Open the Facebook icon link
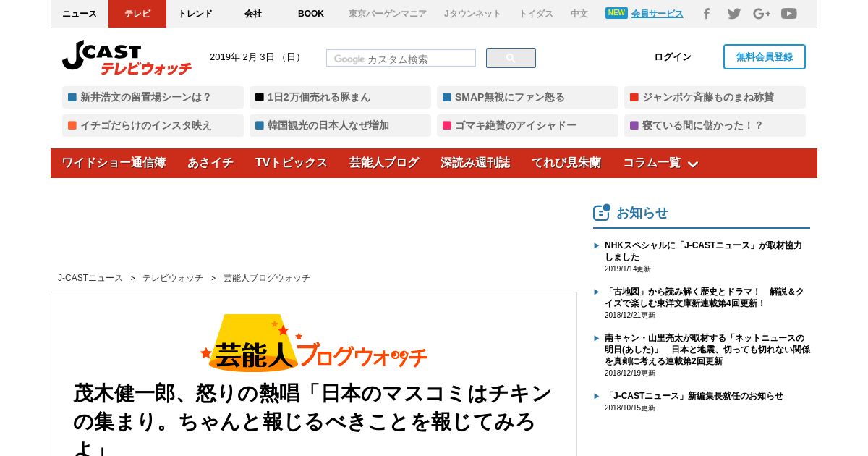Screen dimensions: 868x456 point(707,14)
